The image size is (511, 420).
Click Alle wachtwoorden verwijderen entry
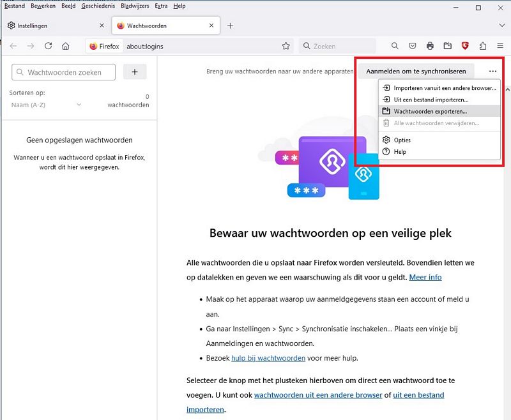[439, 123]
